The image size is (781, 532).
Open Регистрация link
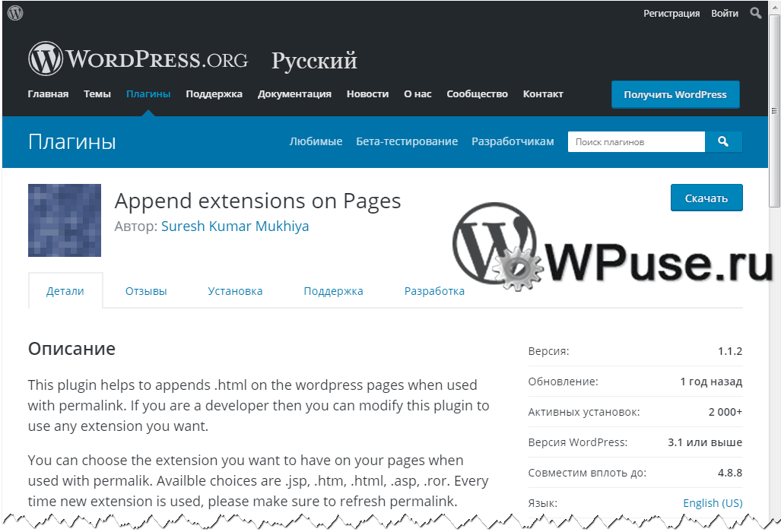671,14
